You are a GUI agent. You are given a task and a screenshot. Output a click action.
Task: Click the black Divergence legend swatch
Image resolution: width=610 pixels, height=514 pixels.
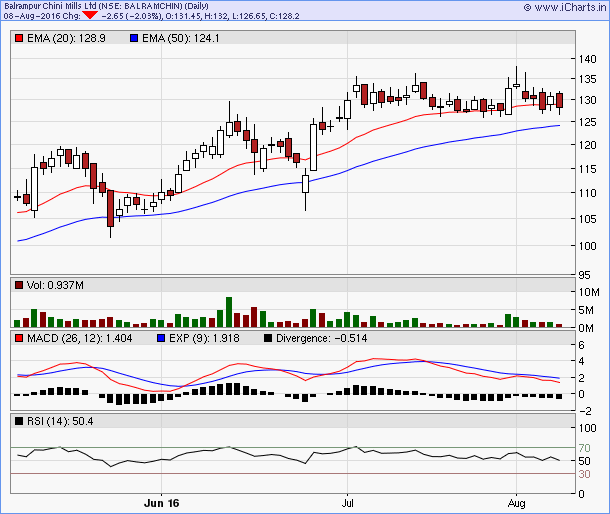pos(268,338)
